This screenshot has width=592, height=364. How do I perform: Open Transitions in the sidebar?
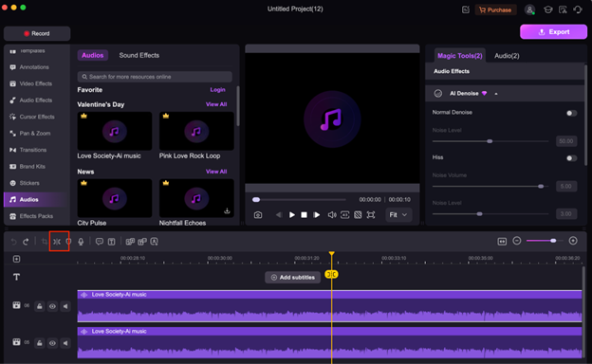33,150
